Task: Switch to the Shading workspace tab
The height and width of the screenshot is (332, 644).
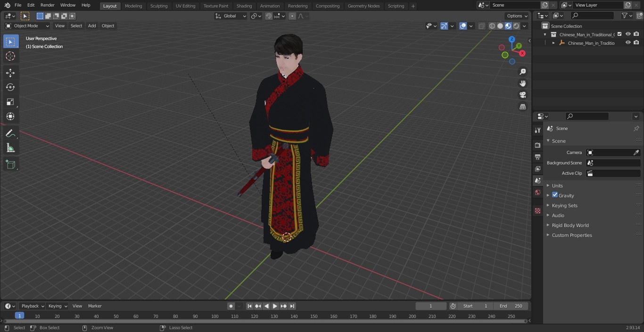Action: (244, 6)
